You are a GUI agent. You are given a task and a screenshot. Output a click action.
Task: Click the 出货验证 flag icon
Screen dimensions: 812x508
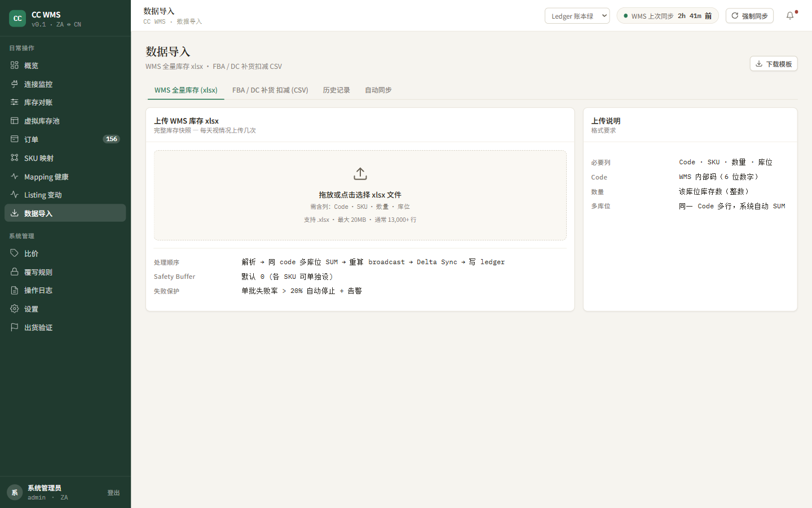click(15, 327)
